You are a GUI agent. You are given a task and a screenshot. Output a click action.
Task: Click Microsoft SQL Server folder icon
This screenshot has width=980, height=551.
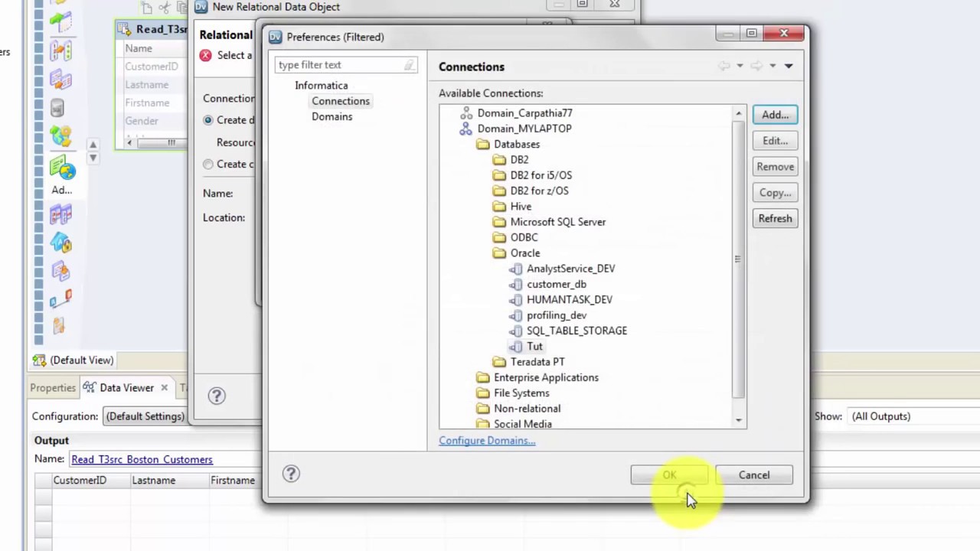[x=499, y=222]
